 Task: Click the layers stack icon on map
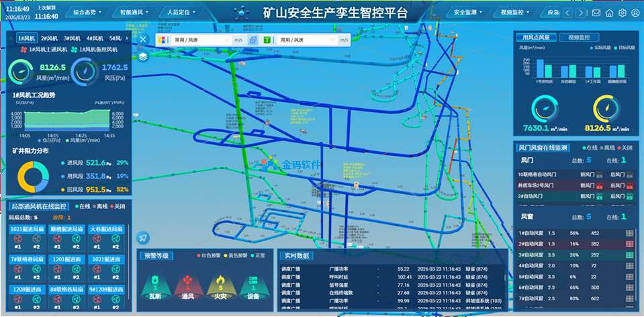point(143,56)
